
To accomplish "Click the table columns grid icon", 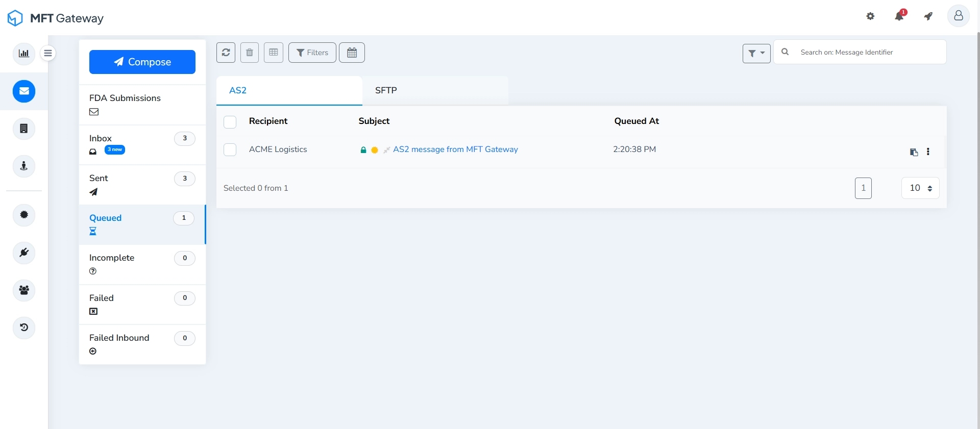I will (274, 53).
